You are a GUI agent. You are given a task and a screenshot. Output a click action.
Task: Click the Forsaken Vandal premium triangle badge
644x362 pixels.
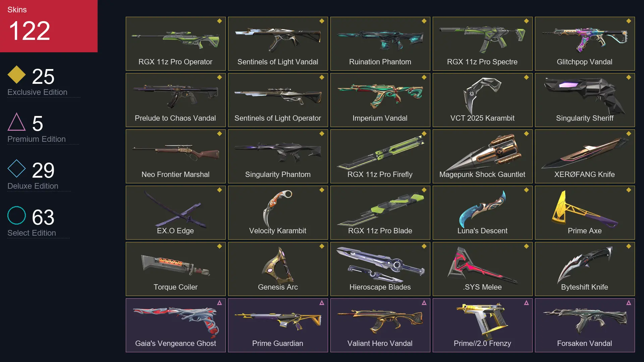click(629, 303)
